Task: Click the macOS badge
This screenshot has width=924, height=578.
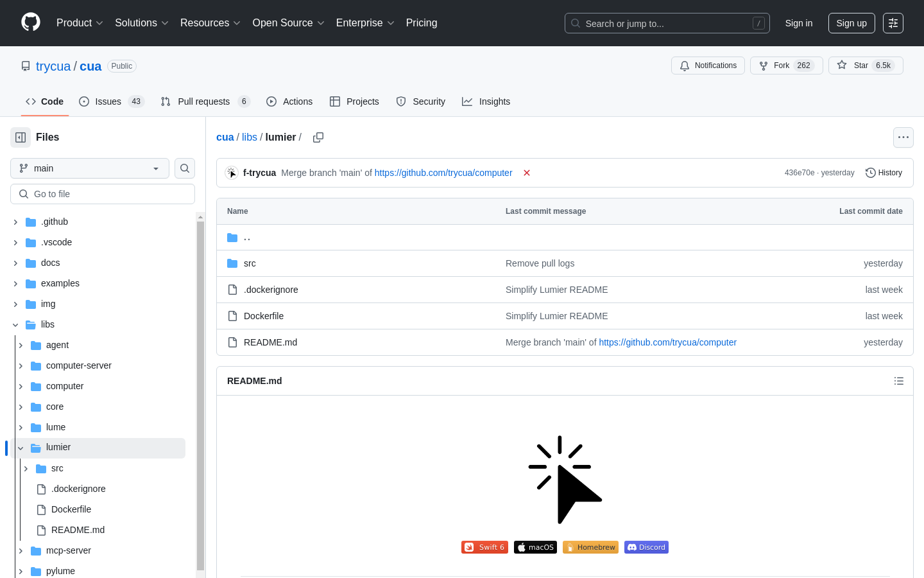Action: [x=535, y=547]
